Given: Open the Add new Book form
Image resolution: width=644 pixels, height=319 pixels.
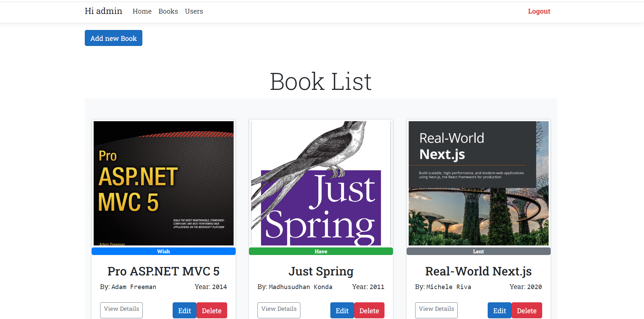Looking at the screenshot, I should pyautogui.click(x=113, y=38).
